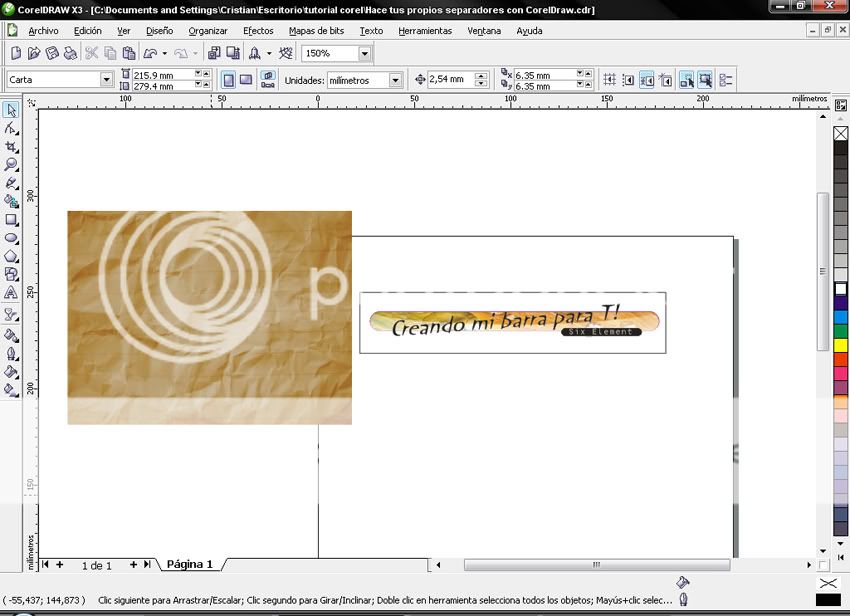Go to the first page in the navigator
The width and height of the screenshot is (850, 616).
click(46, 564)
